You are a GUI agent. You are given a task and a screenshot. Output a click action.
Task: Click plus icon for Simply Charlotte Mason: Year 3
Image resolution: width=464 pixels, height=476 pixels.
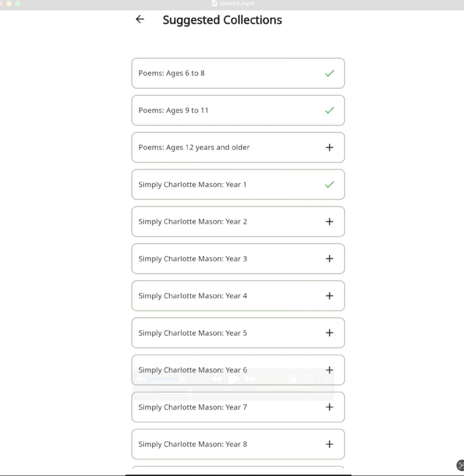click(329, 259)
